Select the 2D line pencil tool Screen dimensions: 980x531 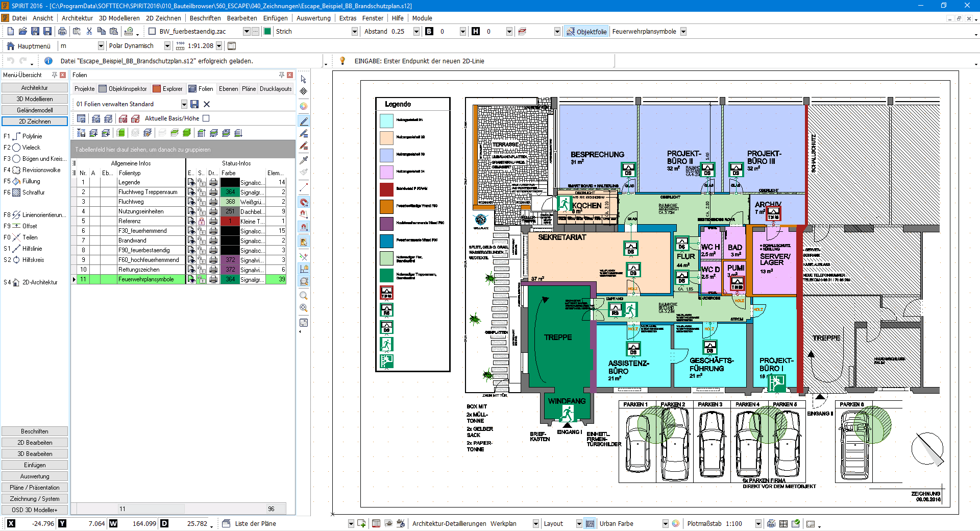pos(304,121)
